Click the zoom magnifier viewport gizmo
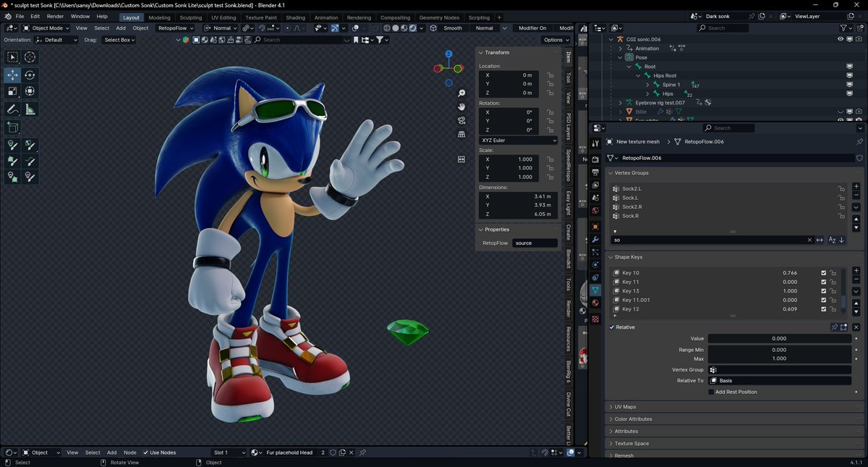The height and width of the screenshot is (467, 868). (461, 93)
